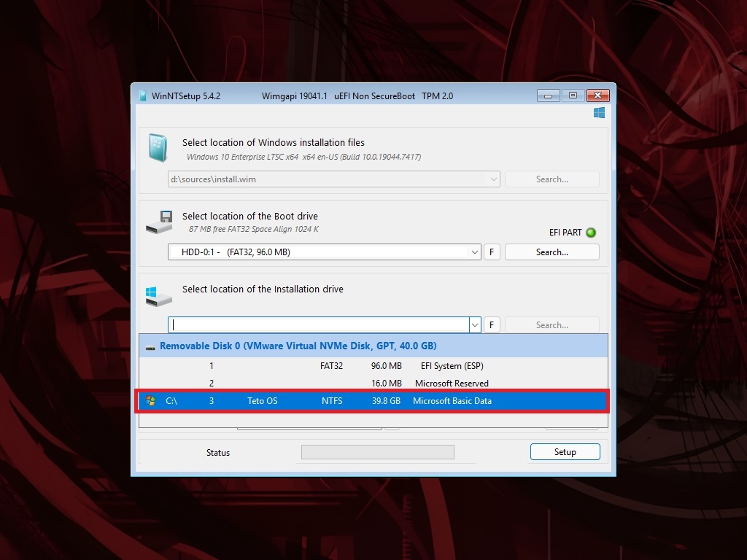Click the 39.8 GB size value
747x560 pixels.
point(386,401)
